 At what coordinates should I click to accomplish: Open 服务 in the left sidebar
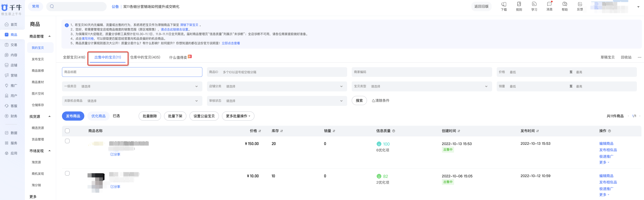click(x=11, y=143)
